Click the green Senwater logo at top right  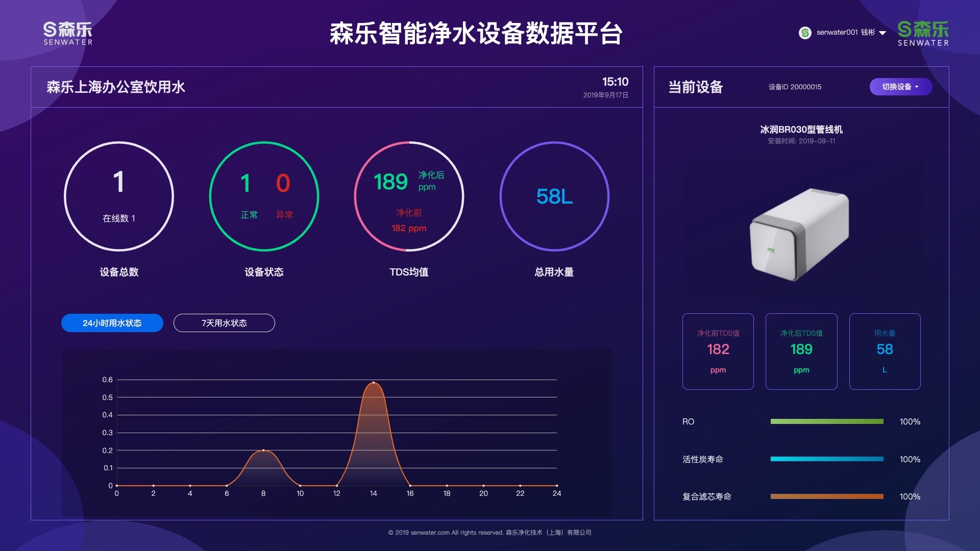tap(923, 34)
